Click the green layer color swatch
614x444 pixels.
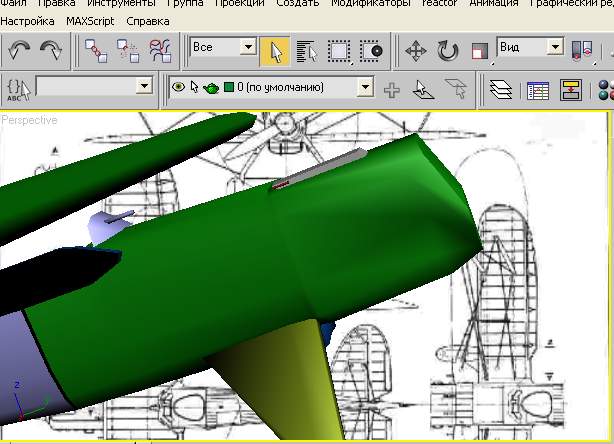pos(228,88)
